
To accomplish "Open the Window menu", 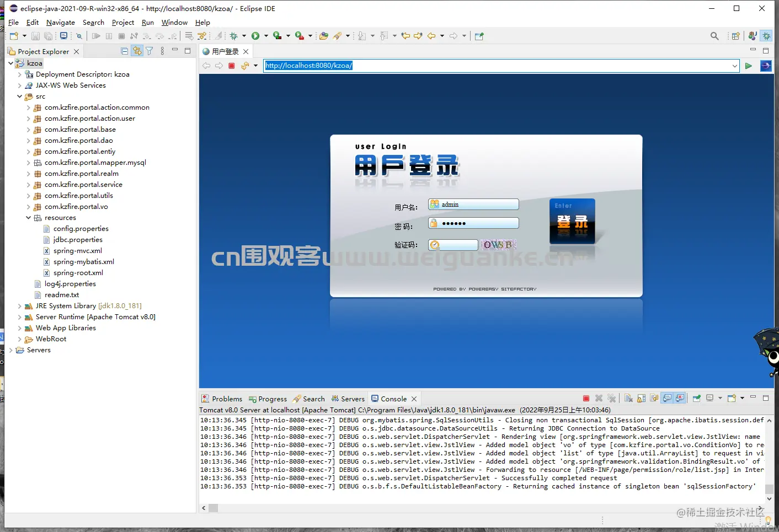I will (x=174, y=22).
